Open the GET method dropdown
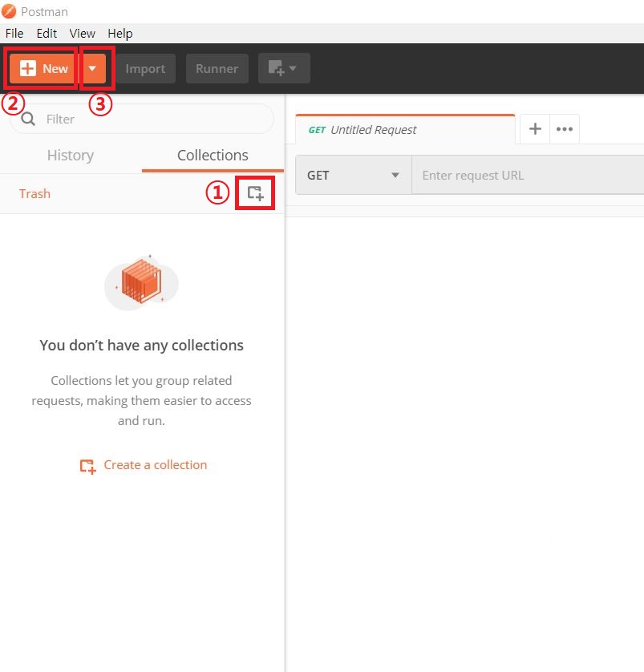The width and height of the screenshot is (644, 672). click(354, 176)
